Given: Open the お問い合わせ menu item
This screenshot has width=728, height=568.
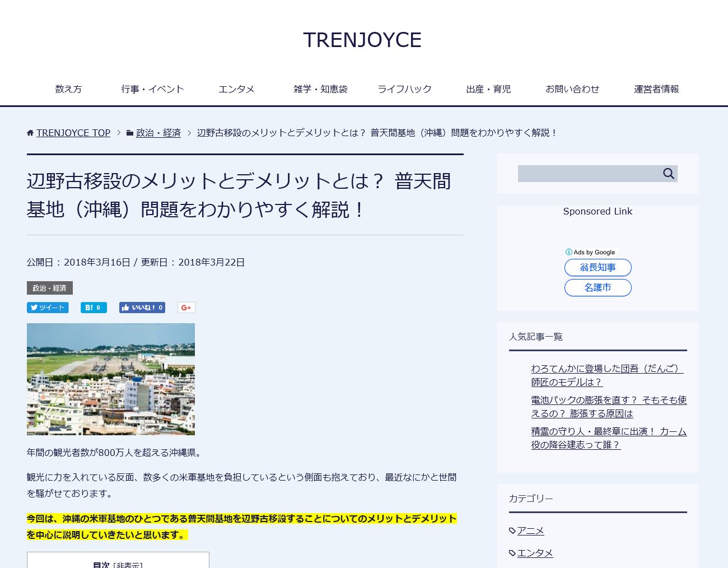Looking at the screenshot, I should point(572,89).
